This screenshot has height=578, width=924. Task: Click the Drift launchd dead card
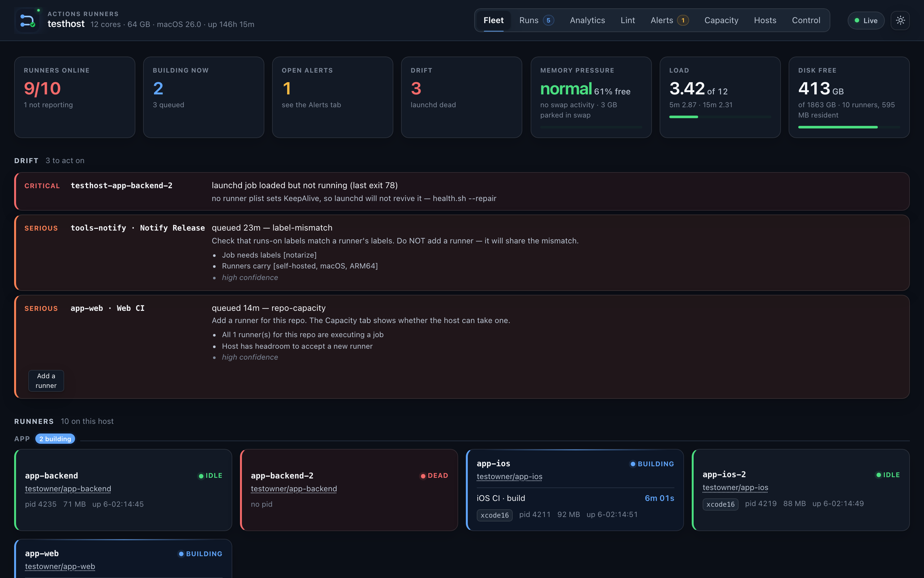pyautogui.click(x=461, y=97)
